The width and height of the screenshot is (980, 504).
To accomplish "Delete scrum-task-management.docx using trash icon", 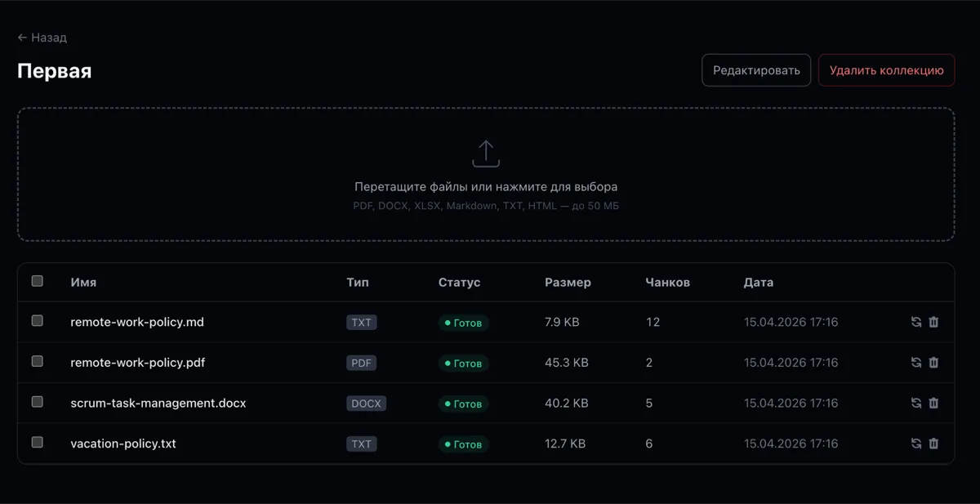I will point(934,403).
